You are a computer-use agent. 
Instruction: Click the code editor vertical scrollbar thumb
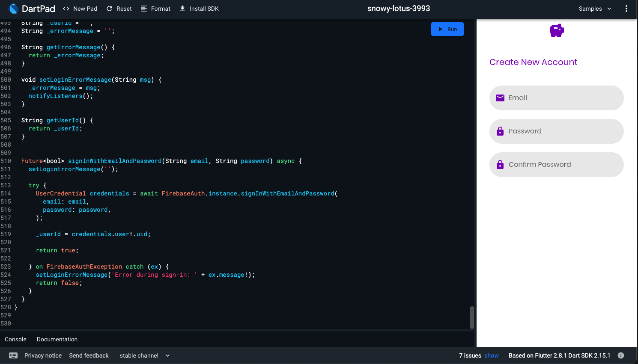coord(472,317)
